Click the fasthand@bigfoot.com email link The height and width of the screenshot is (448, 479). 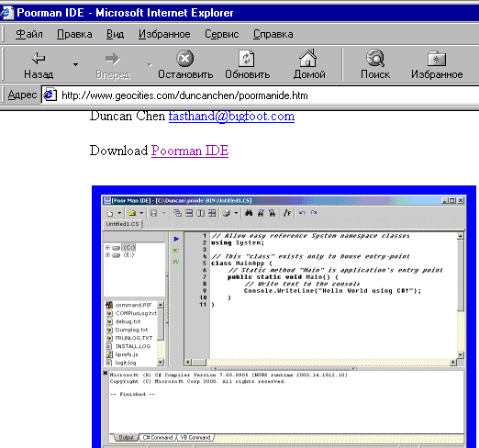coord(231,117)
